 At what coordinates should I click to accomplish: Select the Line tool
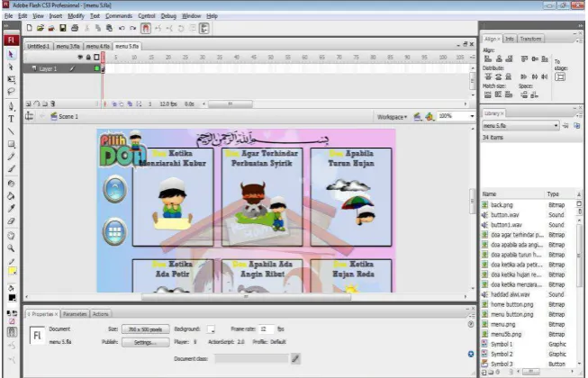pos(11,131)
